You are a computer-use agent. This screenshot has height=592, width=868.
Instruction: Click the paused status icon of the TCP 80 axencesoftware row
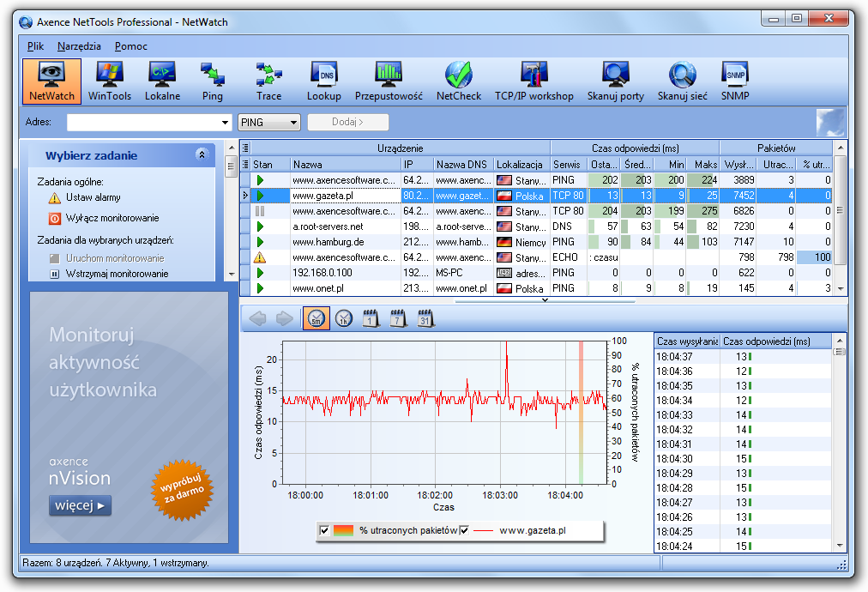point(260,211)
